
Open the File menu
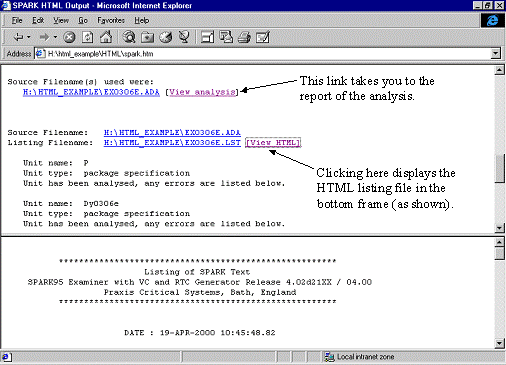tap(17, 20)
